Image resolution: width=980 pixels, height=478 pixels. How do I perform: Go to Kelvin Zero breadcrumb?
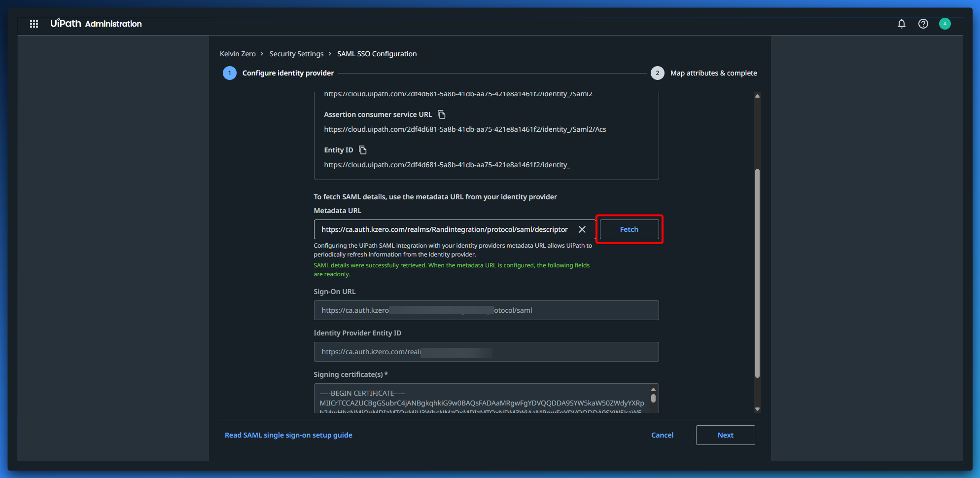(238, 54)
